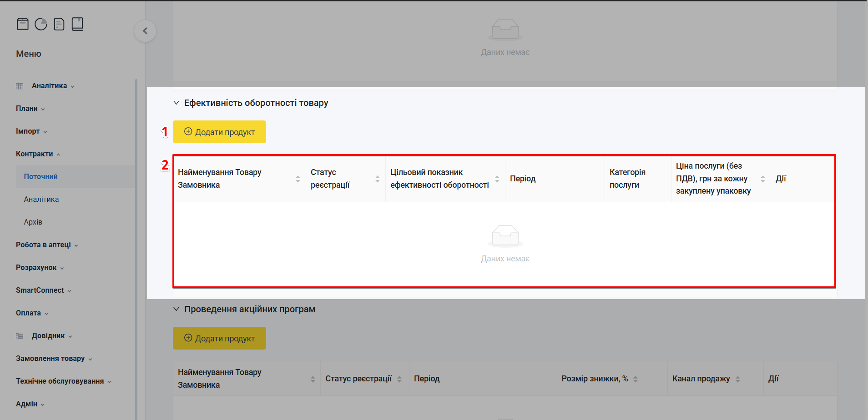Collapse the Ефективність оборотності товару section

pos(177,103)
